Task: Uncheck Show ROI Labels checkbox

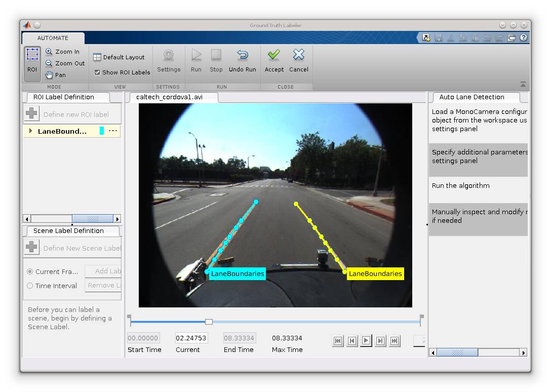Action: click(97, 72)
